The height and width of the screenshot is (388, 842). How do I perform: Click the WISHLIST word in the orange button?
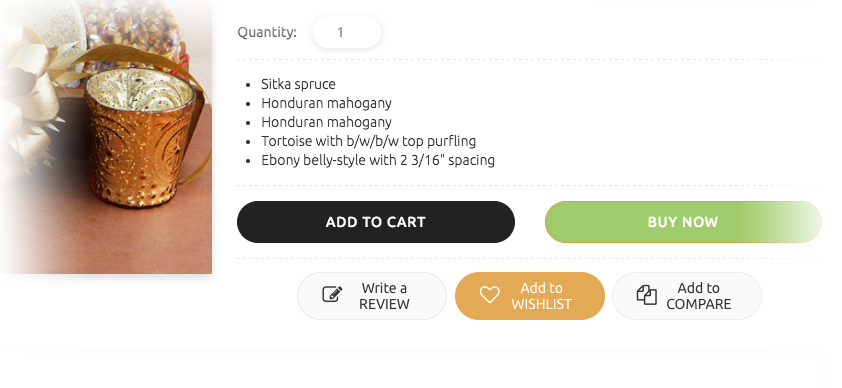pyautogui.click(x=541, y=304)
